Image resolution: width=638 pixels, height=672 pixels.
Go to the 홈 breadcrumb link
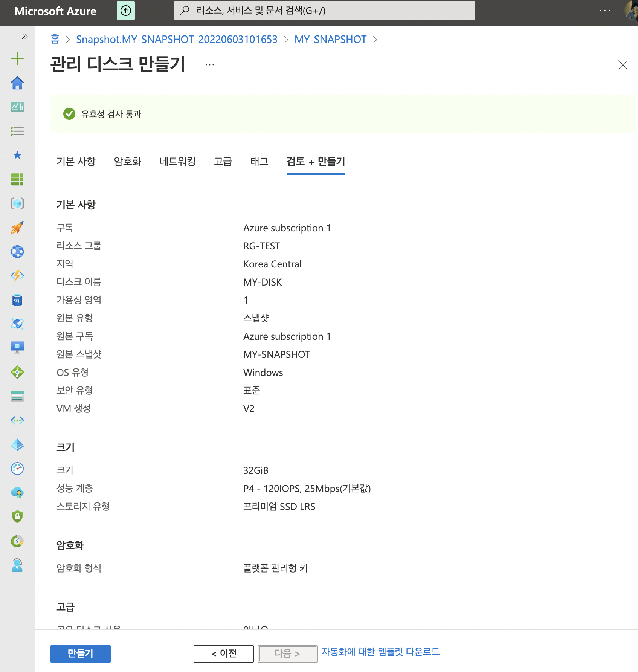(55, 39)
